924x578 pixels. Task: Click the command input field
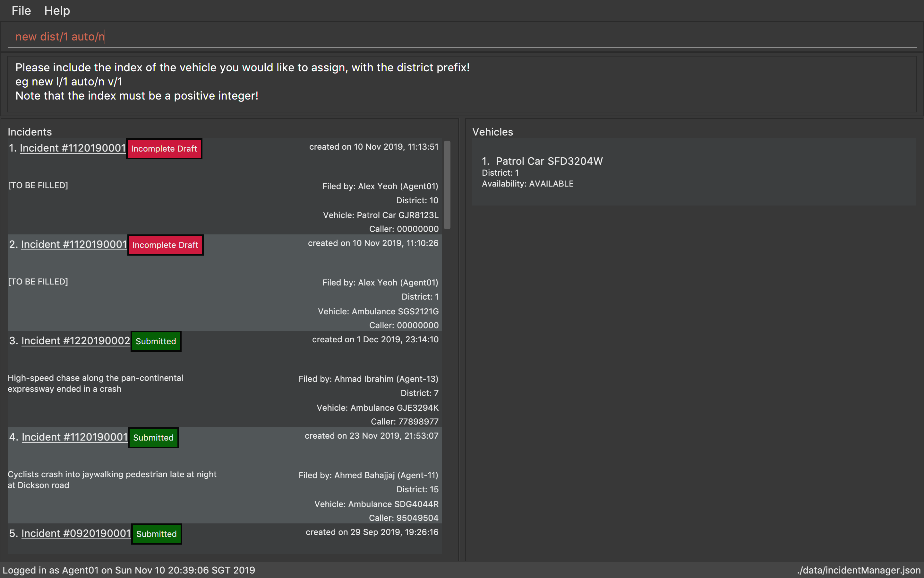(462, 37)
